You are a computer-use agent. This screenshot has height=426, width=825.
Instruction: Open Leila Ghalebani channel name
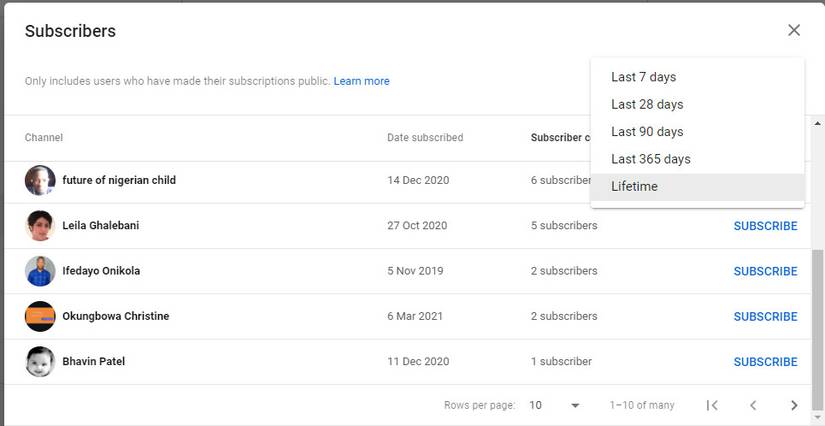coord(100,225)
